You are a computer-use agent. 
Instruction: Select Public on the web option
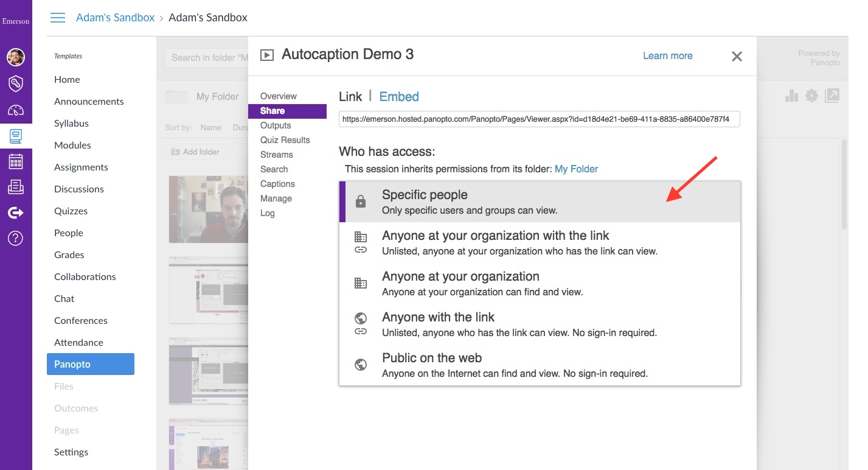(x=540, y=365)
